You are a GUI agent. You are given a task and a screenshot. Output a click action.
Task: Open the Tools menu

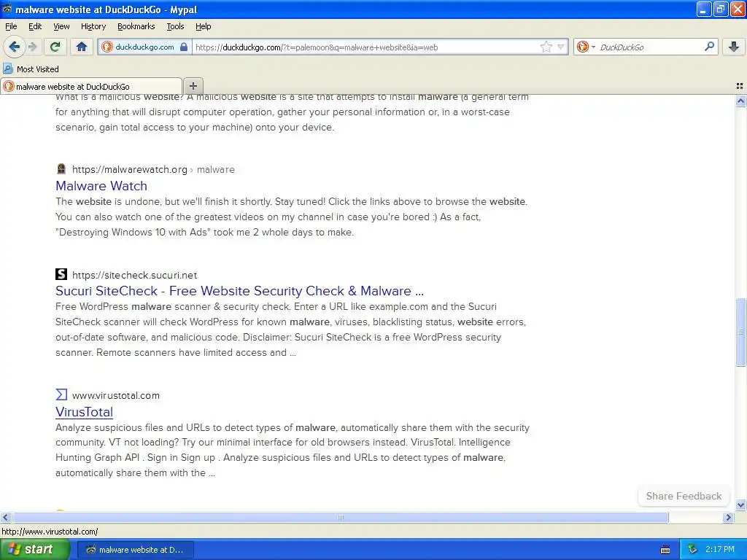pyautogui.click(x=175, y=26)
